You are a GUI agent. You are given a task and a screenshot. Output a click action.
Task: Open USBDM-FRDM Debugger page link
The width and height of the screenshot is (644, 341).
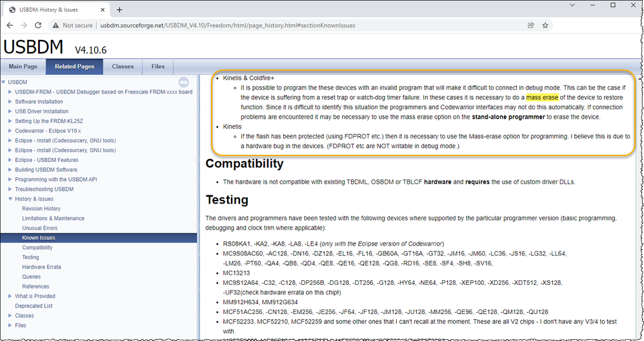point(103,92)
